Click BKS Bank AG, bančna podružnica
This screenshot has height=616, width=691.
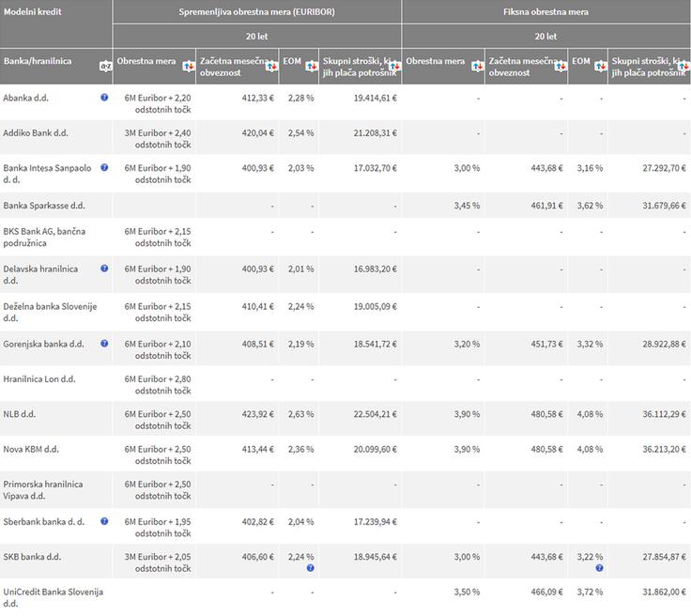(44, 237)
